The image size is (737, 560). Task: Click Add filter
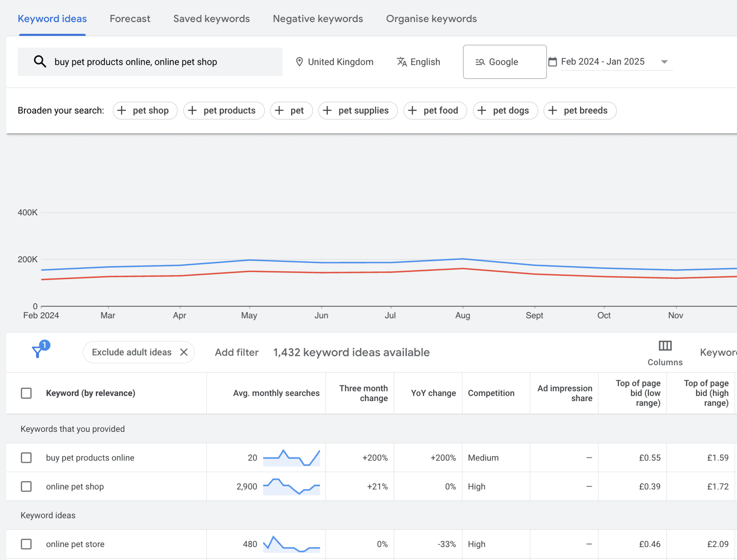pyautogui.click(x=237, y=352)
